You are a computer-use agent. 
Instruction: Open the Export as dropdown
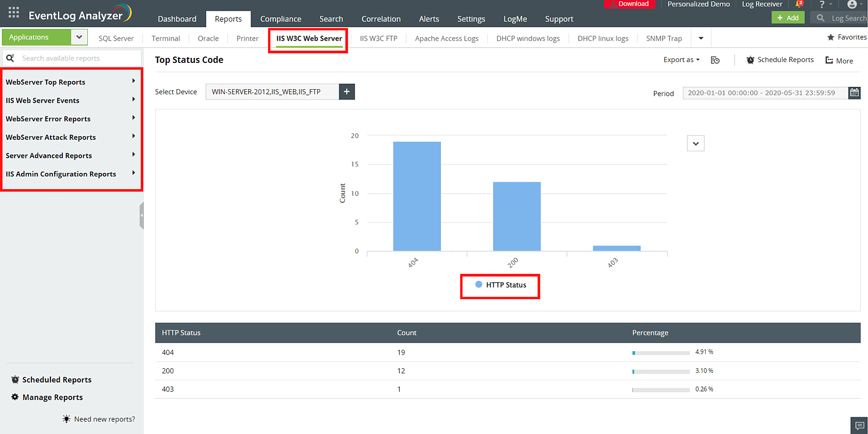680,59
